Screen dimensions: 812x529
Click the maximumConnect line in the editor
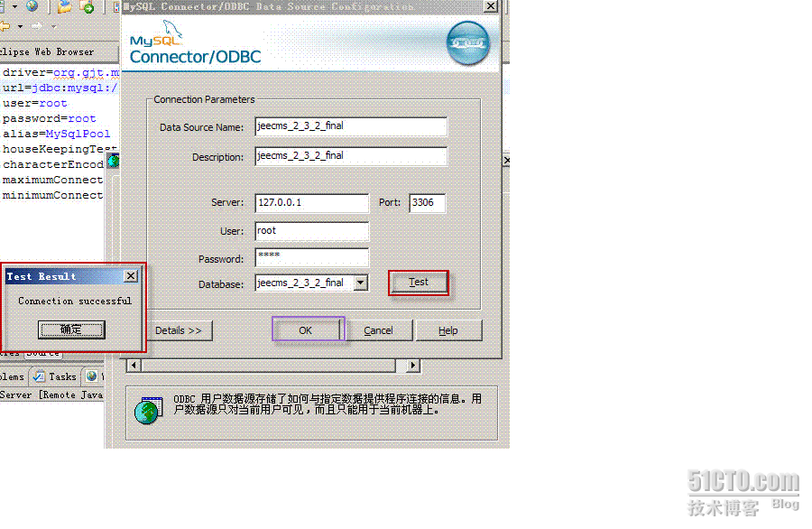click(52, 180)
